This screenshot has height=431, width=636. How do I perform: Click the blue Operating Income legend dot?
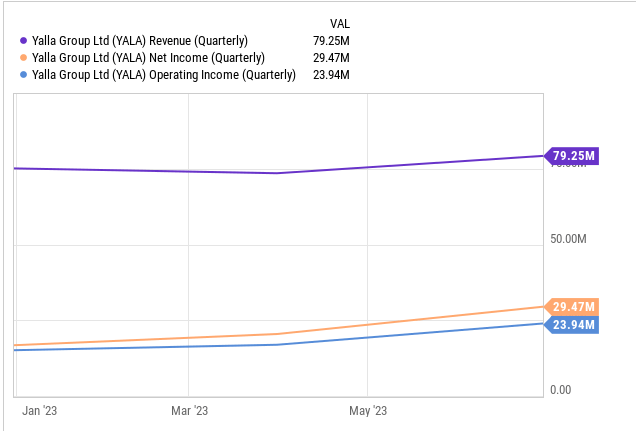pyautogui.click(x=23, y=75)
